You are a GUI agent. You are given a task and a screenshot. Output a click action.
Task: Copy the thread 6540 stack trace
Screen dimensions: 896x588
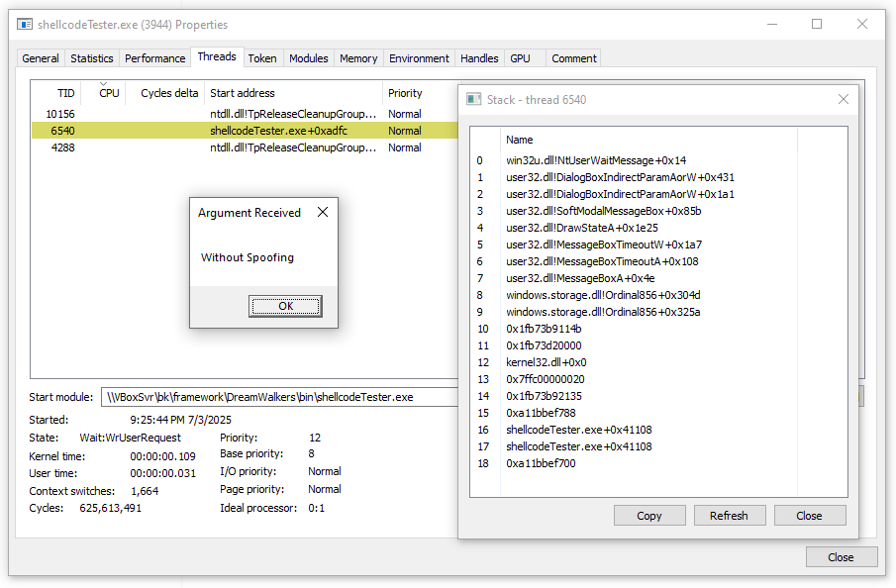click(649, 515)
